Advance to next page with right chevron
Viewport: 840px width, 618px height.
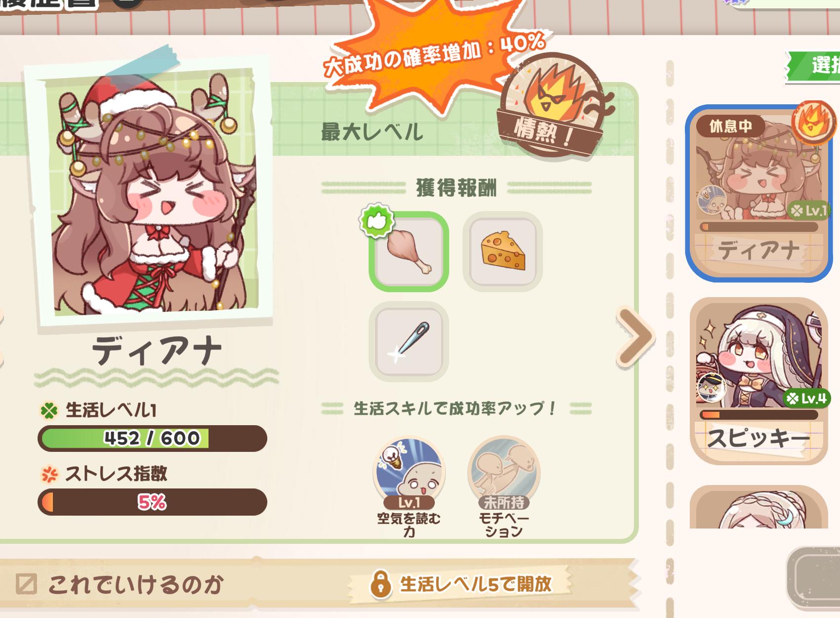tap(635, 337)
